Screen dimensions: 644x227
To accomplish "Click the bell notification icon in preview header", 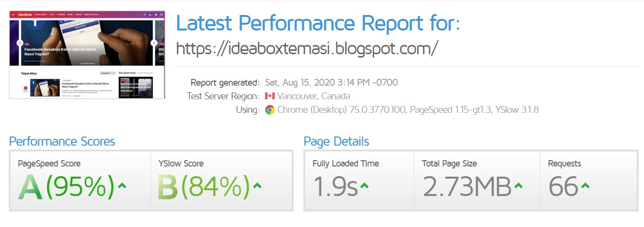I will pyautogui.click(x=156, y=15).
